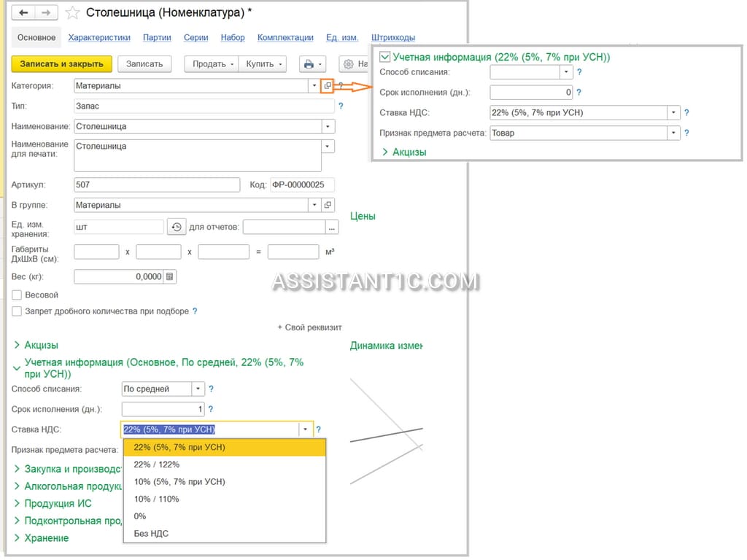Show help for Ставка НДС in main form
This screenshot has width=747, height=560.
318,429
